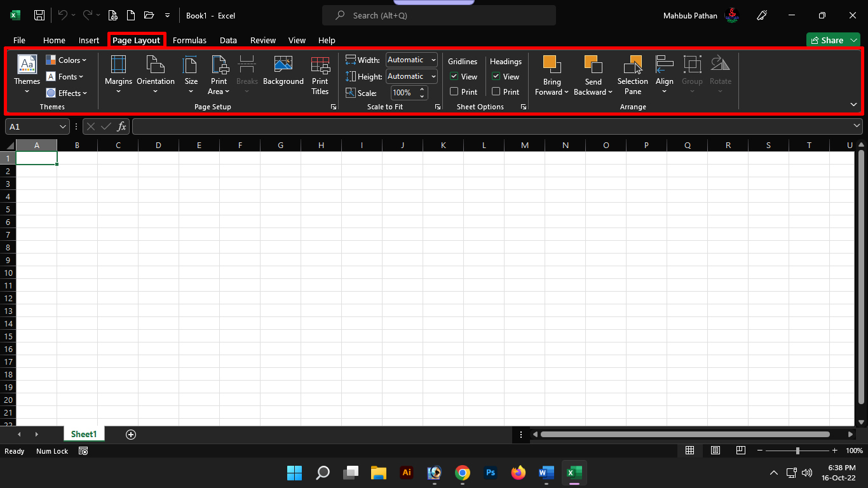This screenshot has width=868, height=488.
Task: Enable the Gridlines Print checkbox
Action: [454, 91]
